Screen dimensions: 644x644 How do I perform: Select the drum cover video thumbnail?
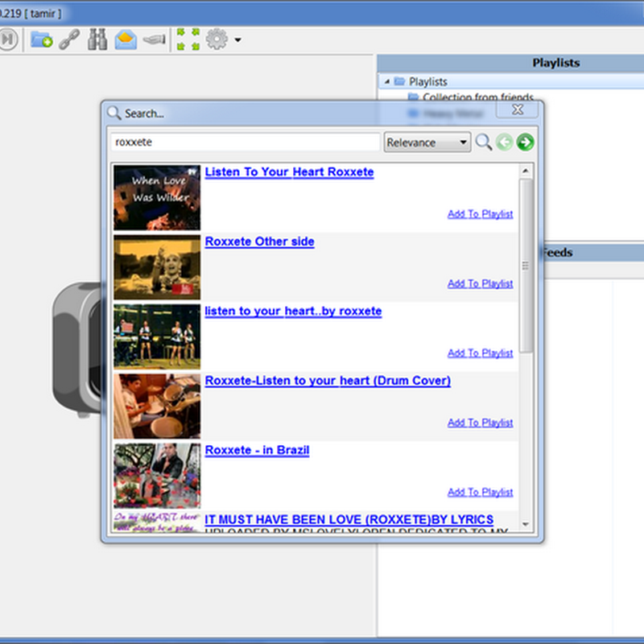click(x=157, y=406)
